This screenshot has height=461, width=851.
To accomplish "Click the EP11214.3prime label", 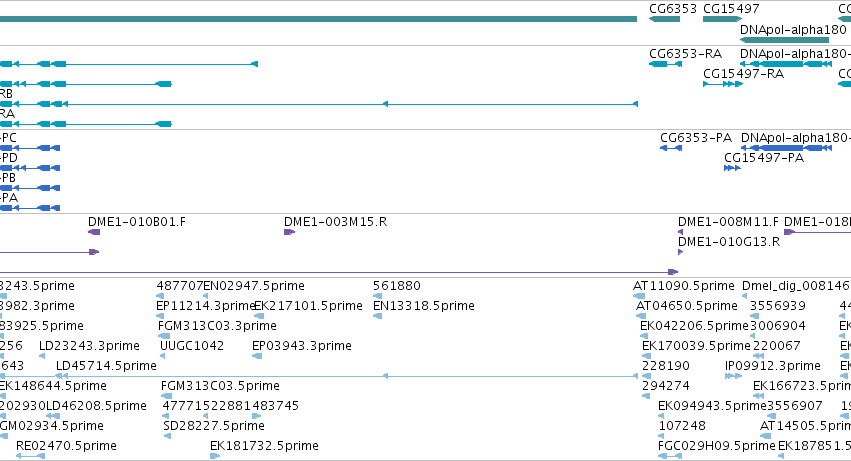I will tap(206, 306).
